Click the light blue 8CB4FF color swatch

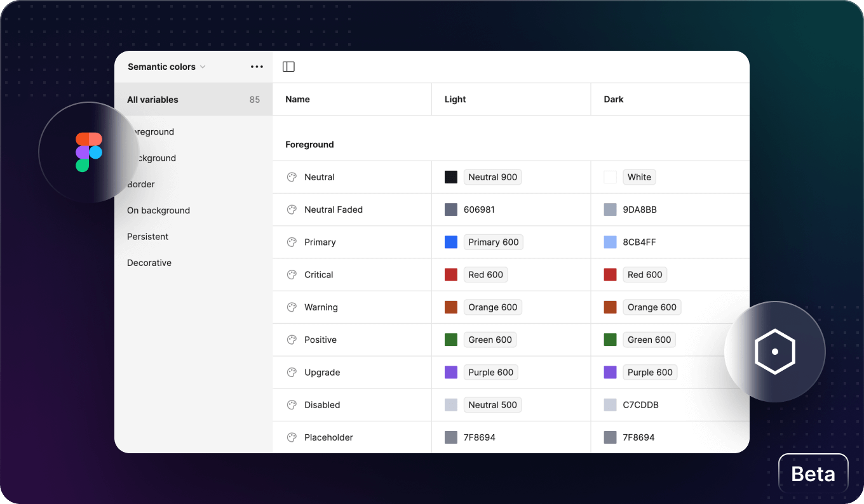[610, 242]
